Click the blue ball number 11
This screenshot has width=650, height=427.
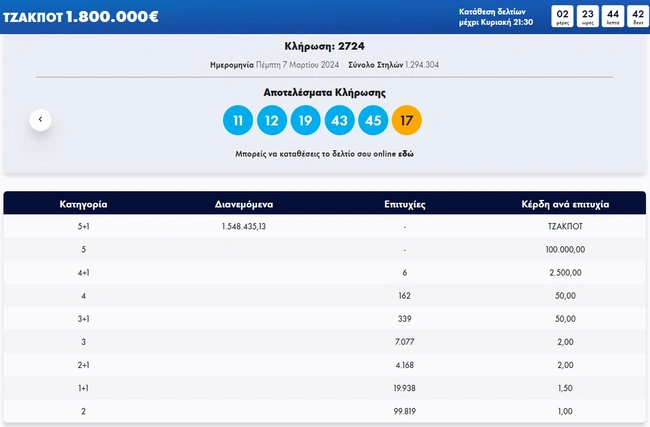pos(238,120)
